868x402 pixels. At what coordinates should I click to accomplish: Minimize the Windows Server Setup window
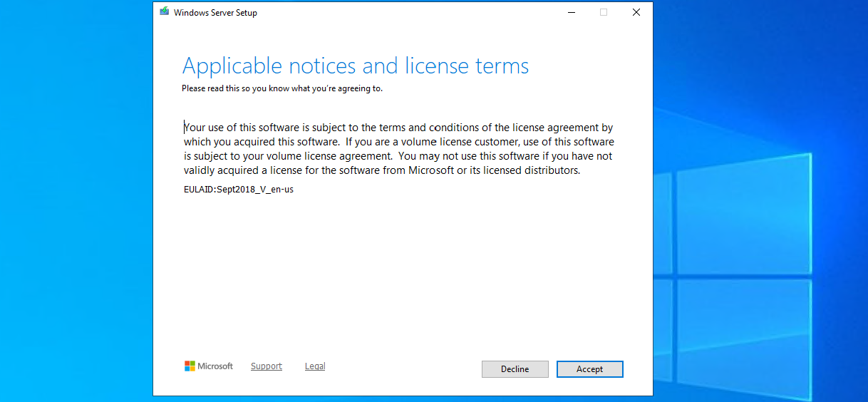(571, 12)
